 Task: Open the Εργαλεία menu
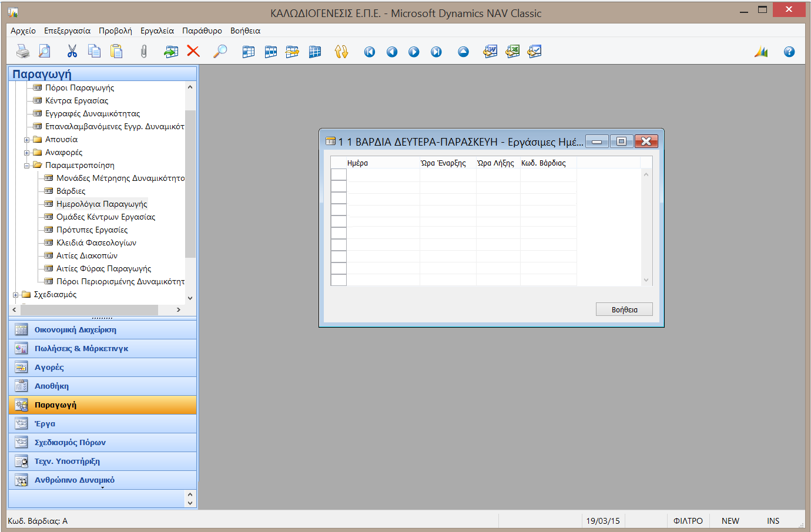pyautogui.click(x=157, y=31)
